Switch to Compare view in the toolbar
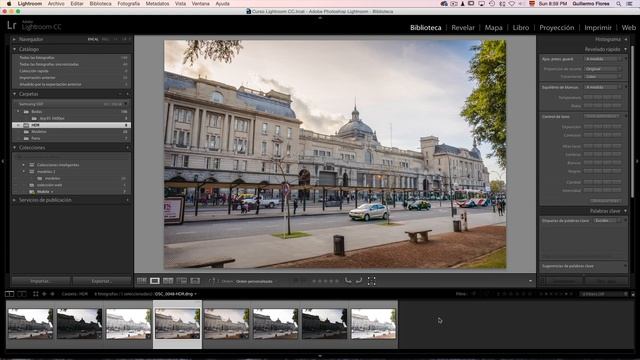640x360 pixels. point(168,281)
